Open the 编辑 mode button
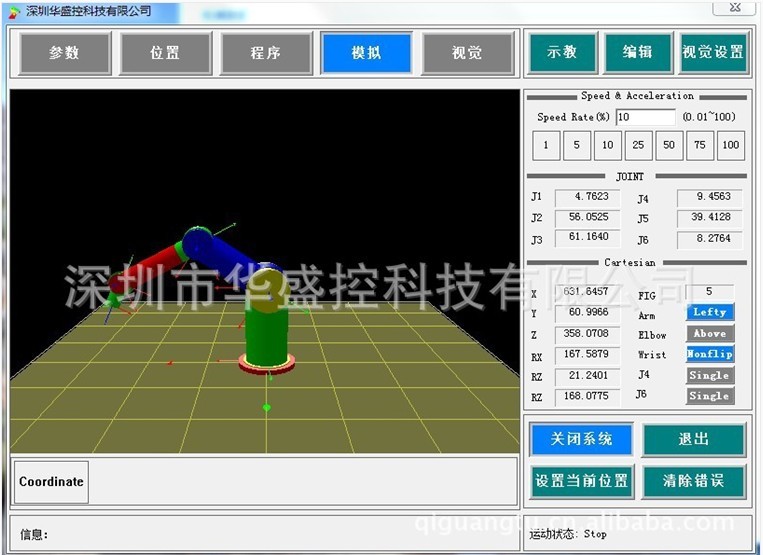 pyautogui.click(x=638, y=53)
